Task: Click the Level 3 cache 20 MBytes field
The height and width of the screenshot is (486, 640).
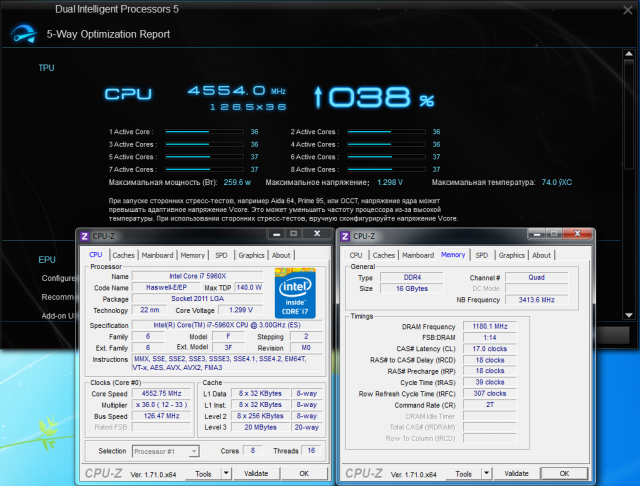Action: [x=260, y=427]
